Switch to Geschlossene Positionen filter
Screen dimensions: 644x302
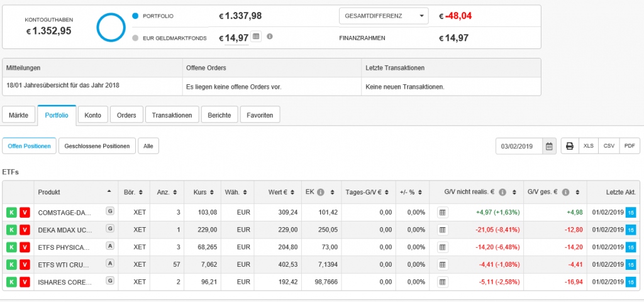coord(97,146)
